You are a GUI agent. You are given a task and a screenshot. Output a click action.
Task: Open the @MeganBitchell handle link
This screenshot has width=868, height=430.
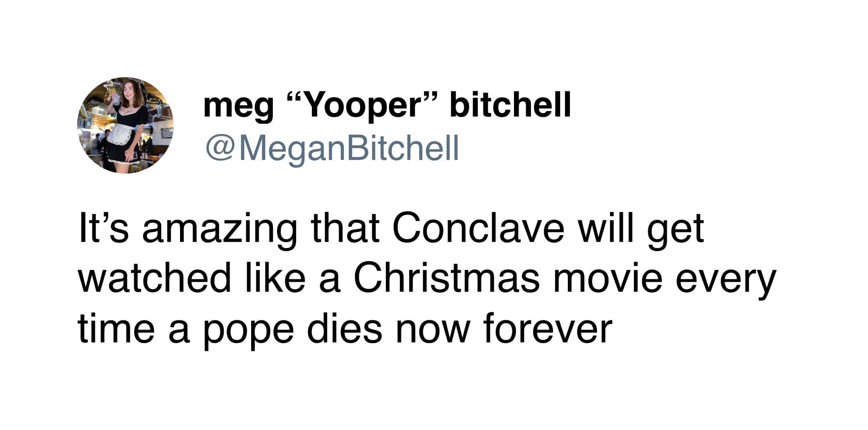coord(332,148)
